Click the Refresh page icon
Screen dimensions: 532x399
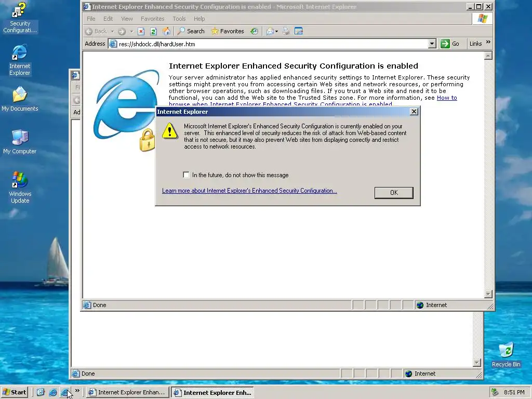[153, 31]
